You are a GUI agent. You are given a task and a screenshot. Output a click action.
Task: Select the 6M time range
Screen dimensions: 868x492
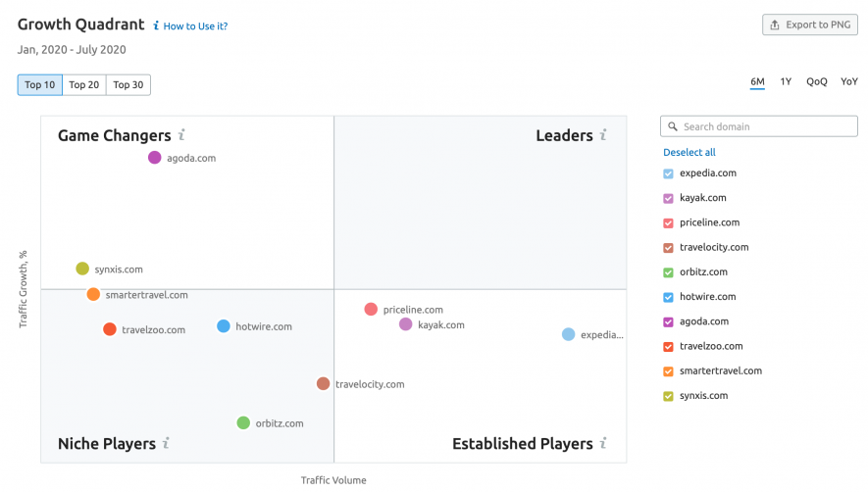[x=757, y=82]
